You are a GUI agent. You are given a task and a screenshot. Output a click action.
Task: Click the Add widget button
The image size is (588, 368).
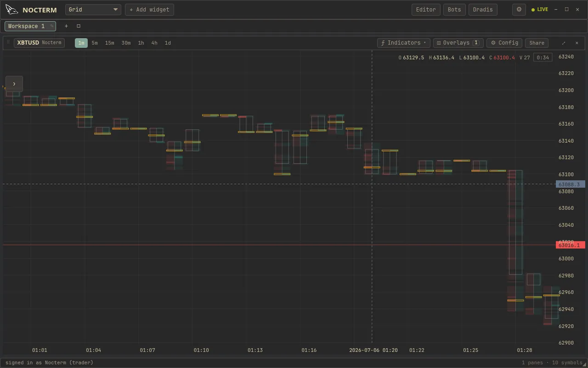point(149,10)
